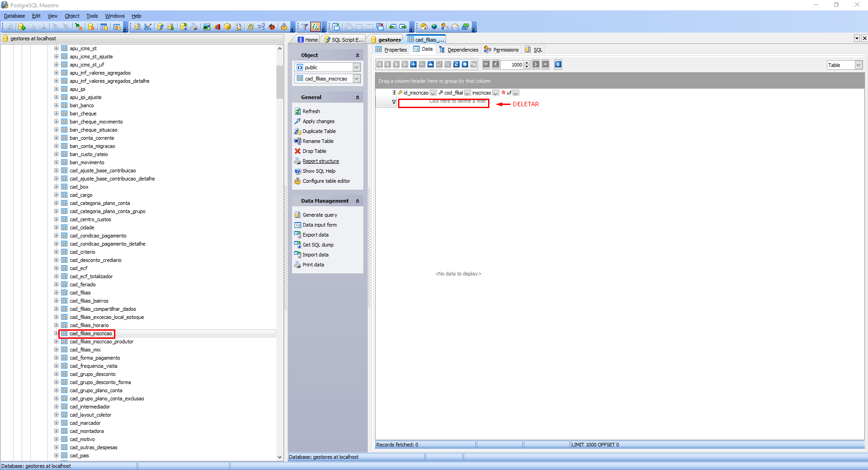Click the insert record plus icon

pos(413,65)
